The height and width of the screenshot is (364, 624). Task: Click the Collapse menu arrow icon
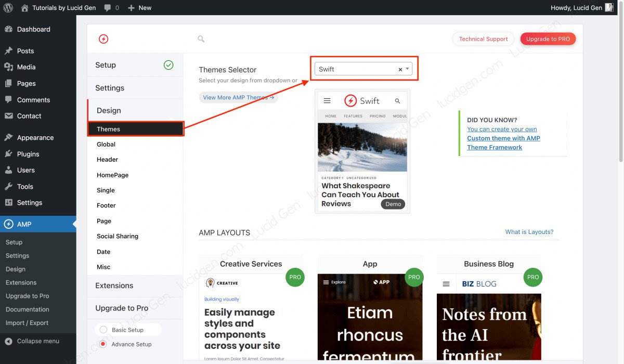[x=8, y=341]
